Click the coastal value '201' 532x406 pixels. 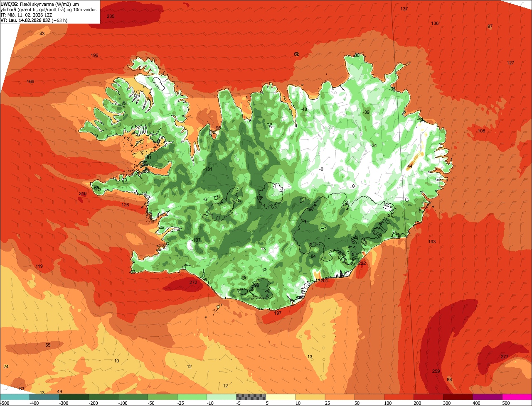coord(324,281)
